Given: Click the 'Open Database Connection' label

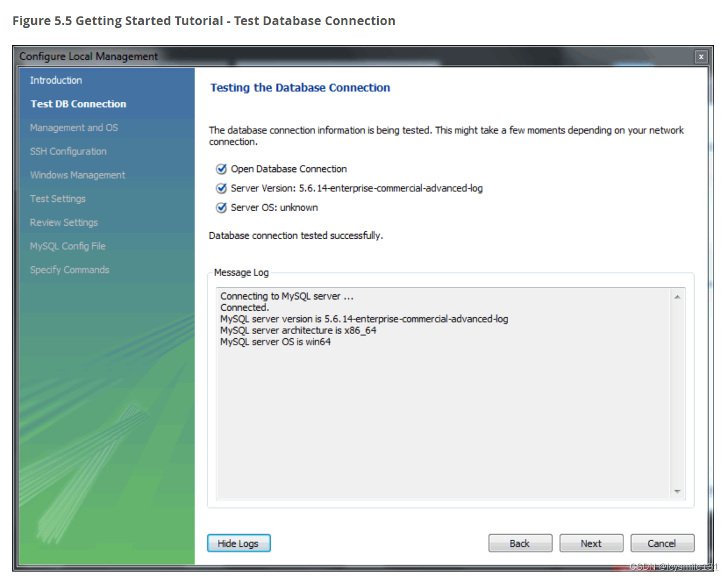Looking at the screenshot, I should coord(289,169).
